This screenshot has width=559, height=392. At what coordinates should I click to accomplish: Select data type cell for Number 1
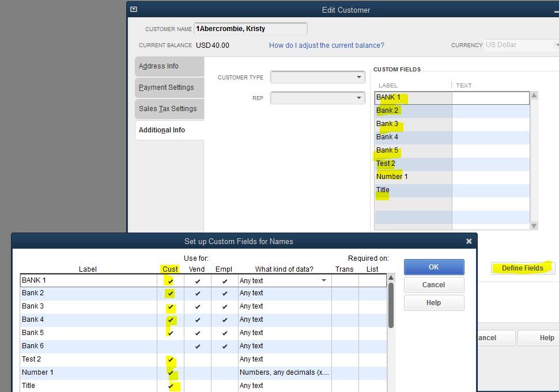pos(285,372)
